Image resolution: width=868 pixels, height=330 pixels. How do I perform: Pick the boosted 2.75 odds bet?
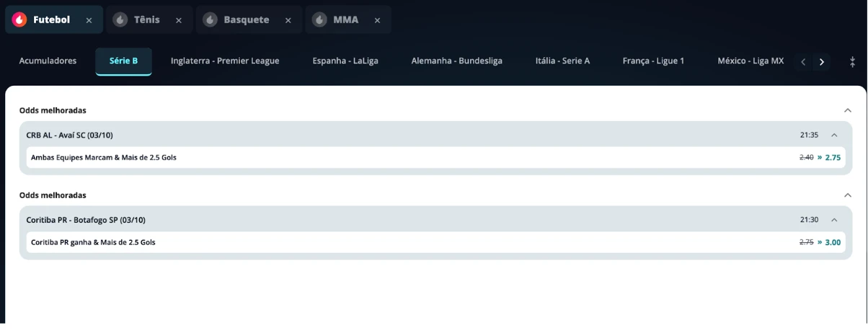click(x=832, y=157)
